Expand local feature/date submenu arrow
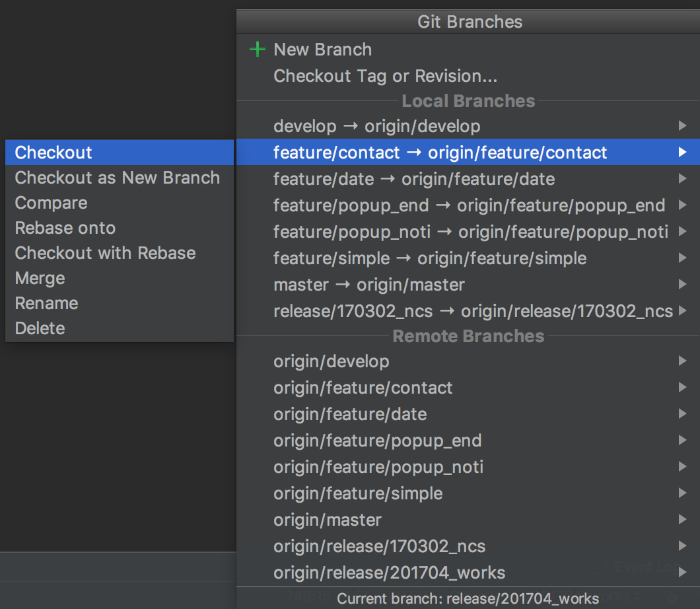This screenshot has width=700, height=609. point(682,178)
